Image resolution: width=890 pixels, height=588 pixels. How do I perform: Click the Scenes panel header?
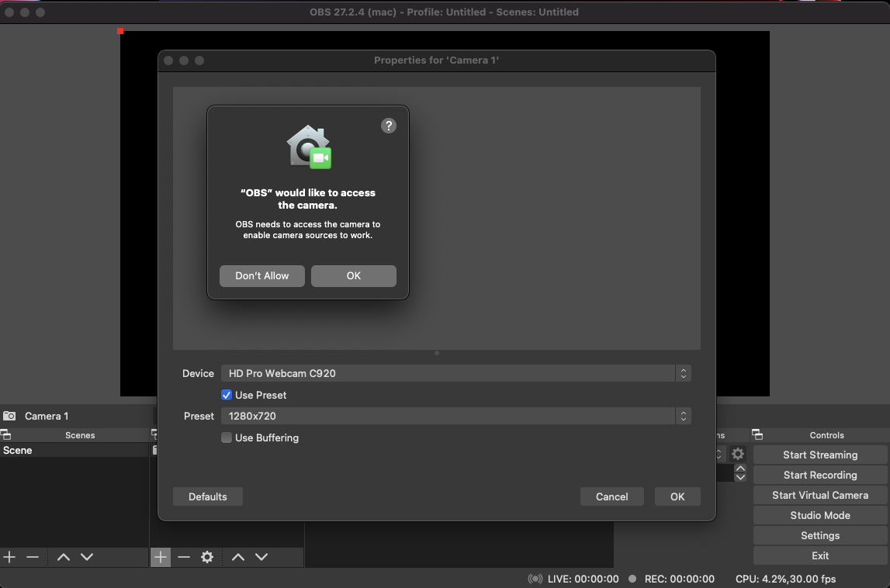(x=80, y=435)
